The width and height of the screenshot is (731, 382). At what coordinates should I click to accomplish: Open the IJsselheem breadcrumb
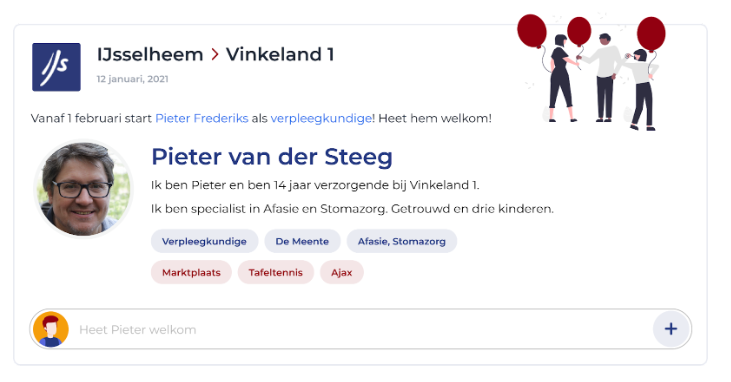click(150, 55)
